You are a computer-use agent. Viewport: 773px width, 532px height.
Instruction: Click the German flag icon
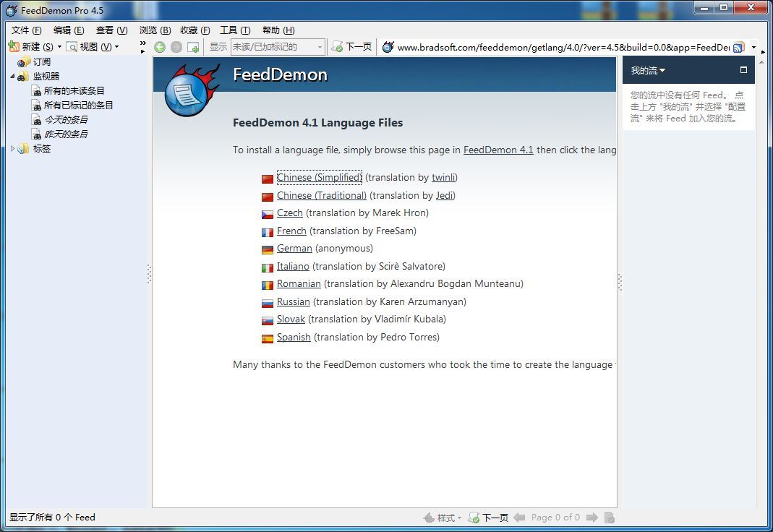[268, 250]
